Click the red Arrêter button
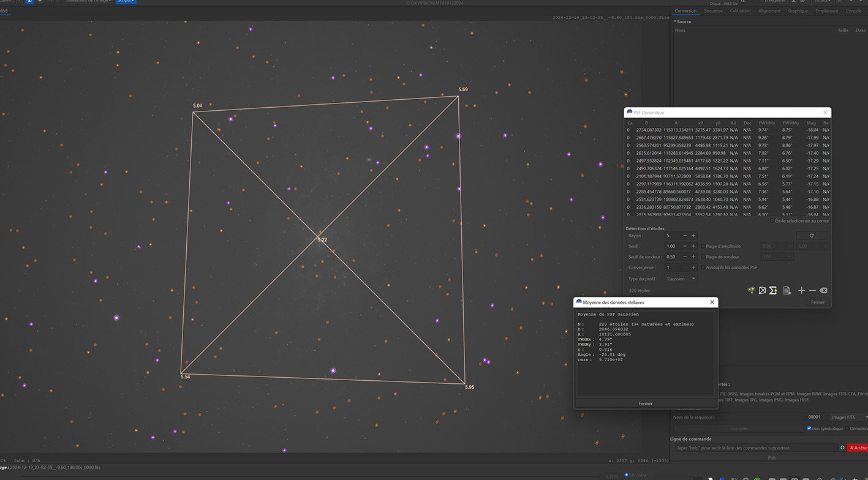Viewport: 868px width, 480px height. pyautogui.click(x=858, y=448)
